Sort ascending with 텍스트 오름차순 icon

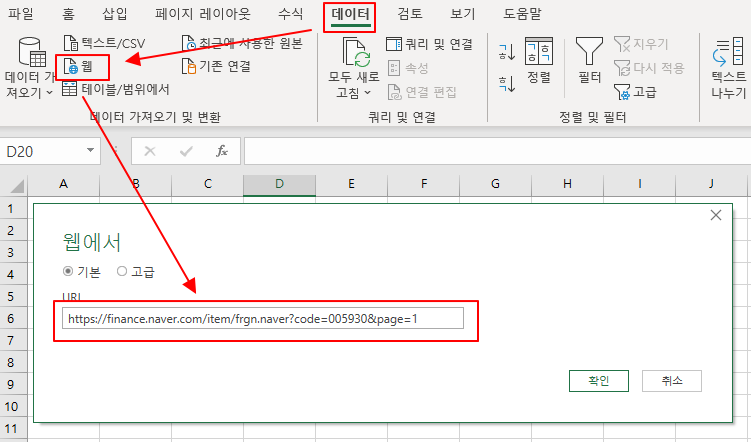(507, 52)
